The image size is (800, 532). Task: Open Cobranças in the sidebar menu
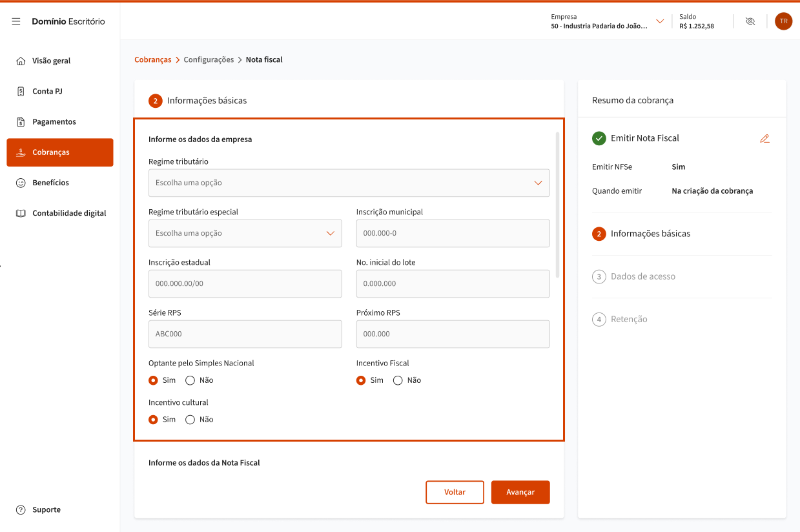60,152
